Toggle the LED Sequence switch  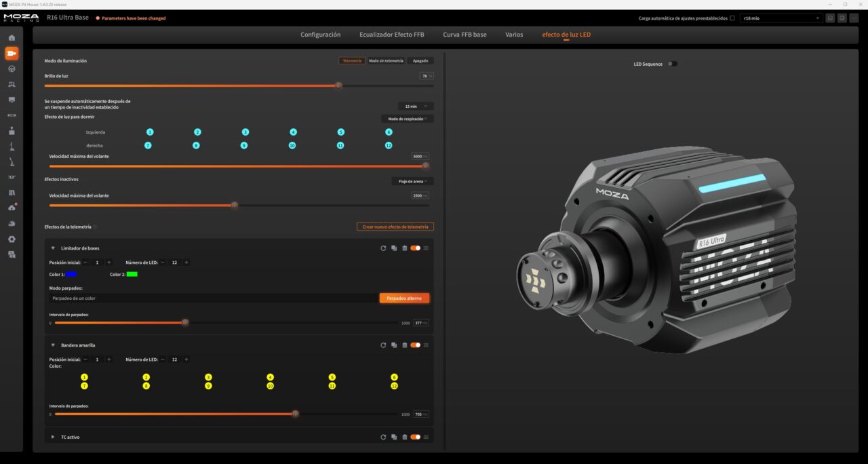point(672,64)
